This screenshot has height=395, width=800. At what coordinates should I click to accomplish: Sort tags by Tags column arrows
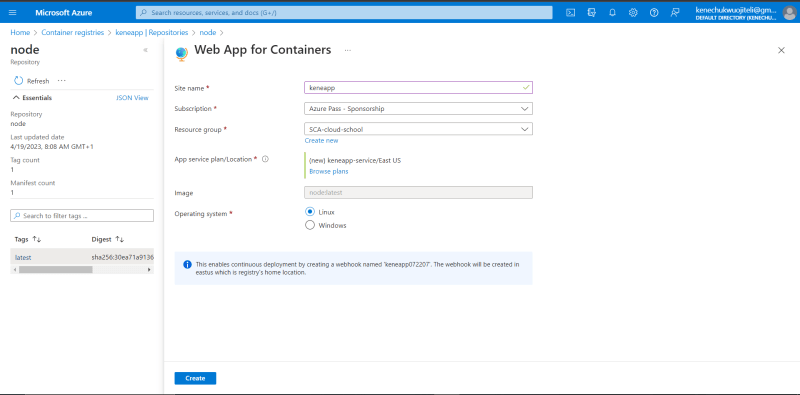[x=37, y=239]
